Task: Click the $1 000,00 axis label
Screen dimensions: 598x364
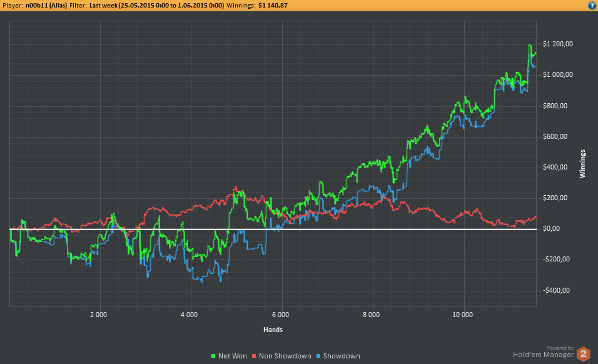Action: point(557,74)
